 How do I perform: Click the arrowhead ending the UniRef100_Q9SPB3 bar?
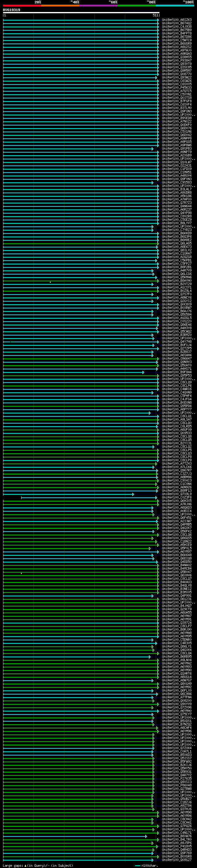point(153,149)
